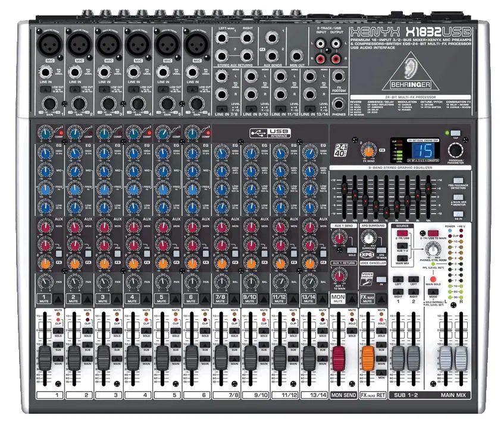Click the channel 6 XLR MIC input
504x431 pixels.
pyautogui.click(x=197, y=45)
